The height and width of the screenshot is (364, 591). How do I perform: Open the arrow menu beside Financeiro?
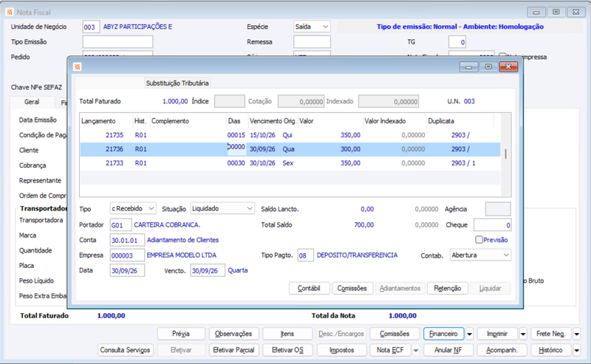tap(469, 334)
